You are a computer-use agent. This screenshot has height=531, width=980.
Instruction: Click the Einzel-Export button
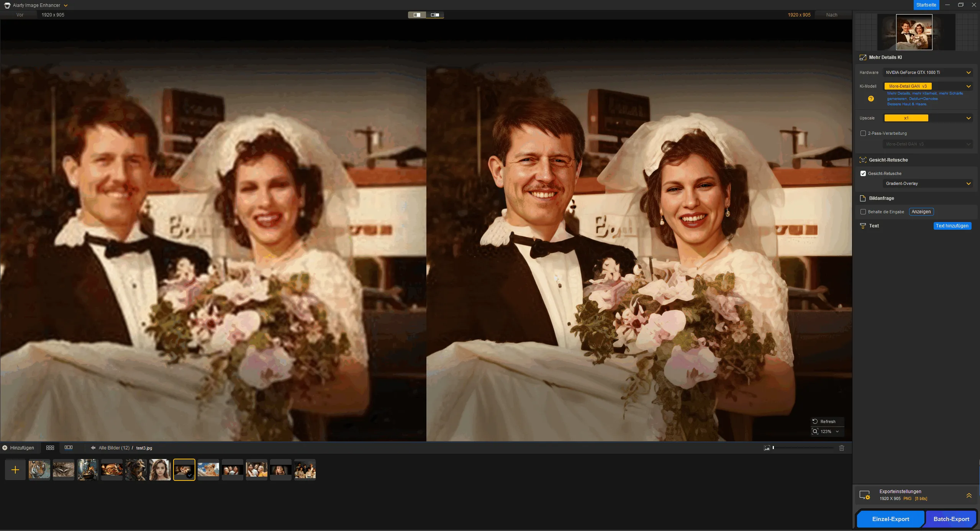coord(890,519)
